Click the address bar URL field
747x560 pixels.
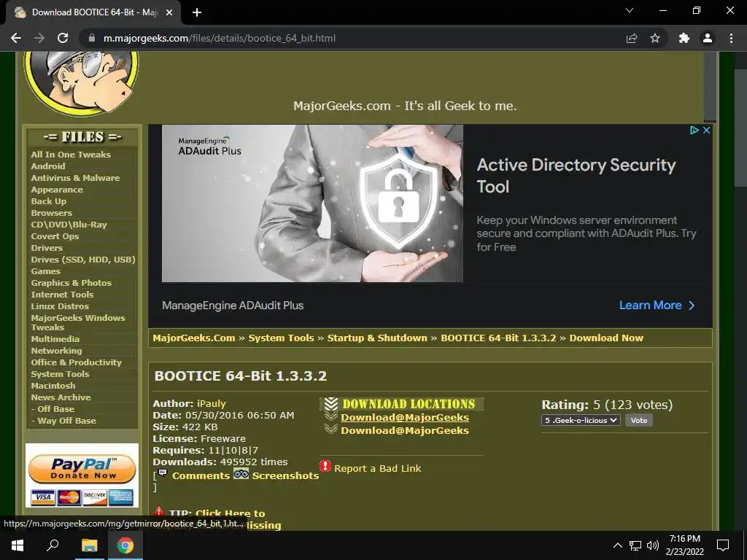pos(352,38)
